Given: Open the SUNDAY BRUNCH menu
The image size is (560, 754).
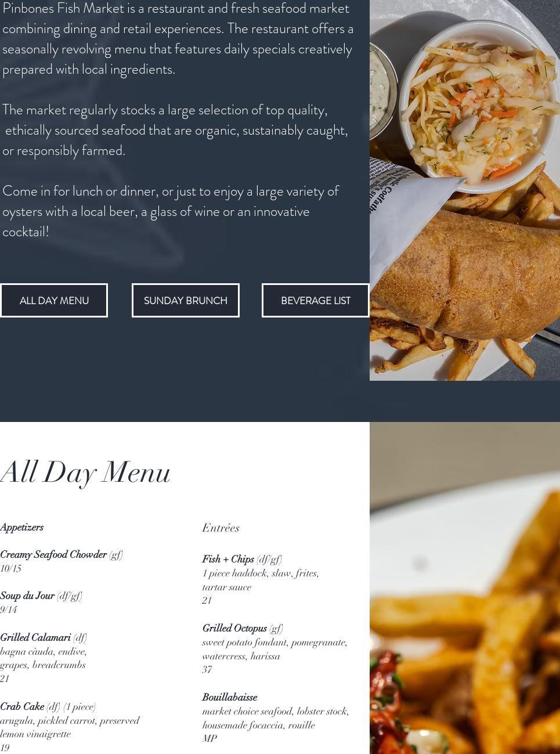Looking at the screenshot, I should (186, 301).
